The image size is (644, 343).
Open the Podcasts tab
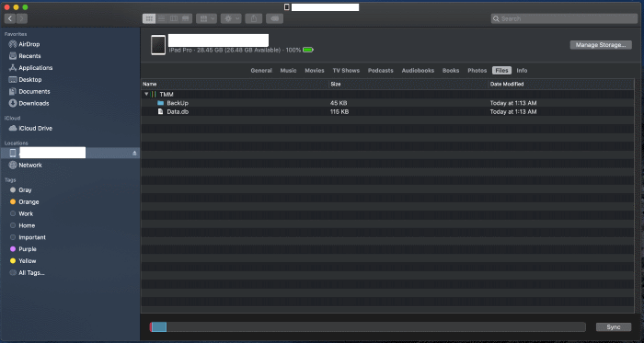[380, 71]
